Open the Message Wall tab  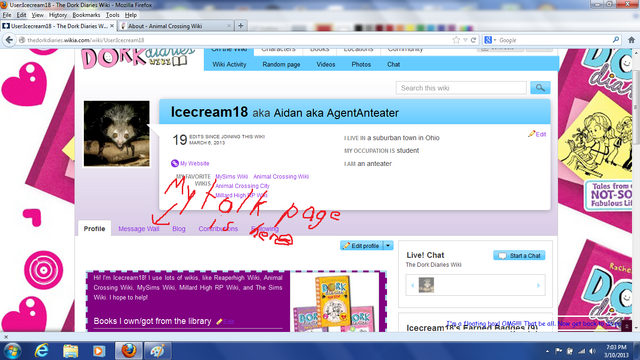click(139, 229)
